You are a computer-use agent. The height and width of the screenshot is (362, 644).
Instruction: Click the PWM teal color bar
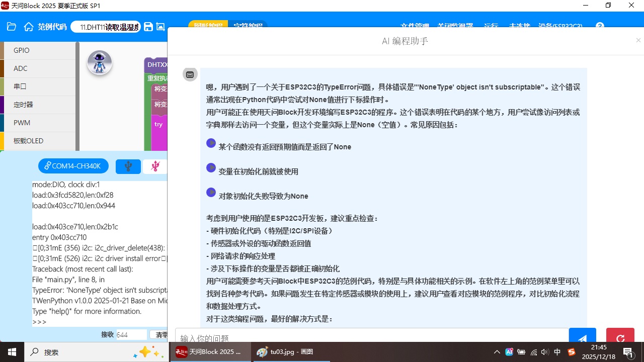tap(2, 123)
